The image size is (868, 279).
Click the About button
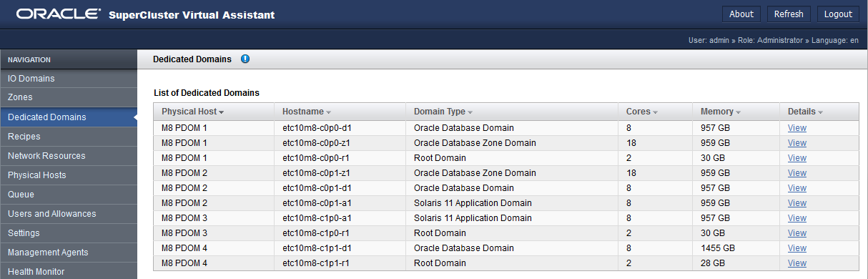(741, 14)
